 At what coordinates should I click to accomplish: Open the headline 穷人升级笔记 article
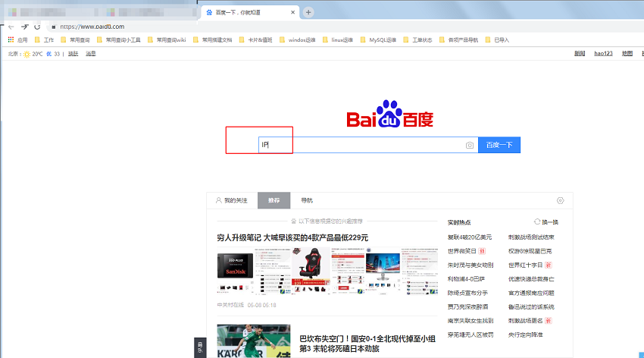(292, 237)
